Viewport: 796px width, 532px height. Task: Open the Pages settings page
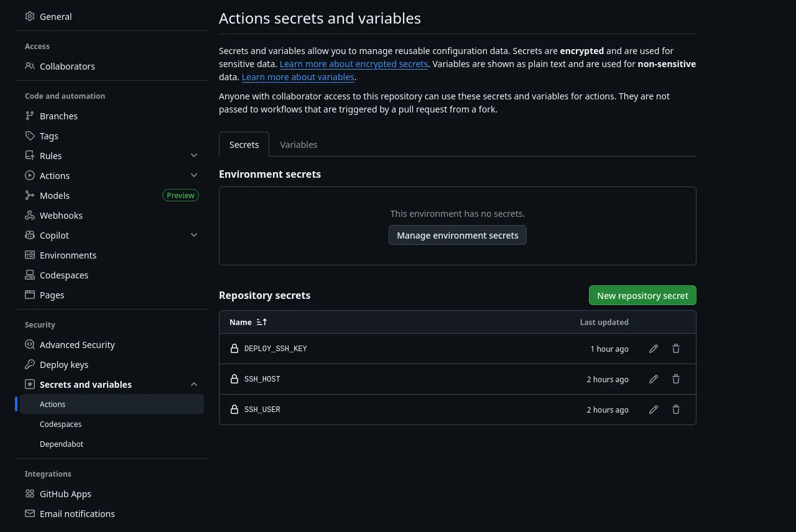pyautogui.click(x=112, y=295)
